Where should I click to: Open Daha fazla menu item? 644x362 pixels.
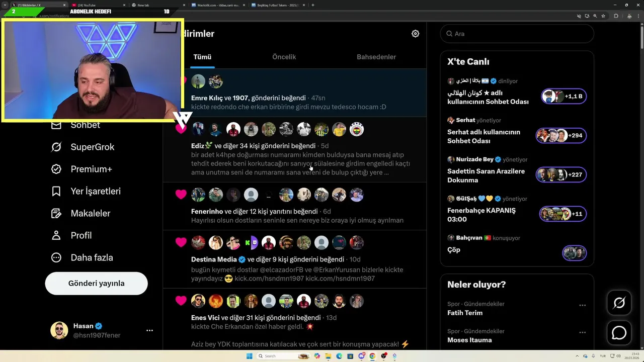pyautogui.click(x=82, y=257)
